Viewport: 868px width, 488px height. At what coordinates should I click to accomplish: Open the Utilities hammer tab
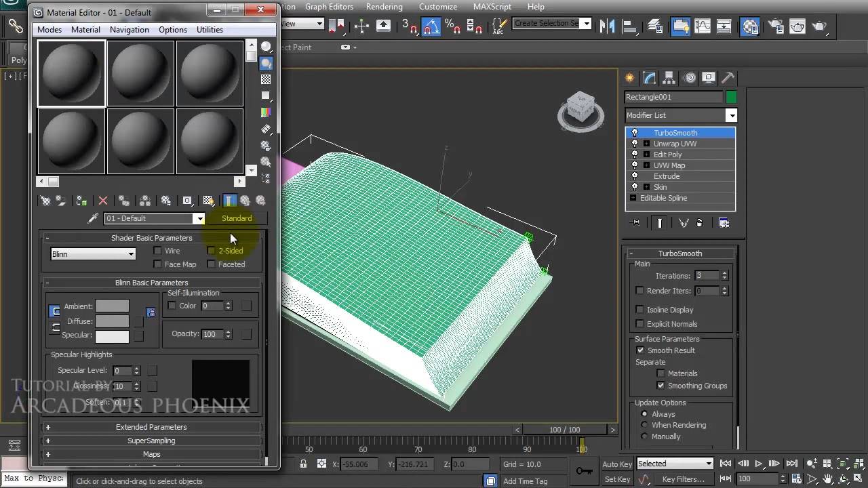[x=728, y=78]
